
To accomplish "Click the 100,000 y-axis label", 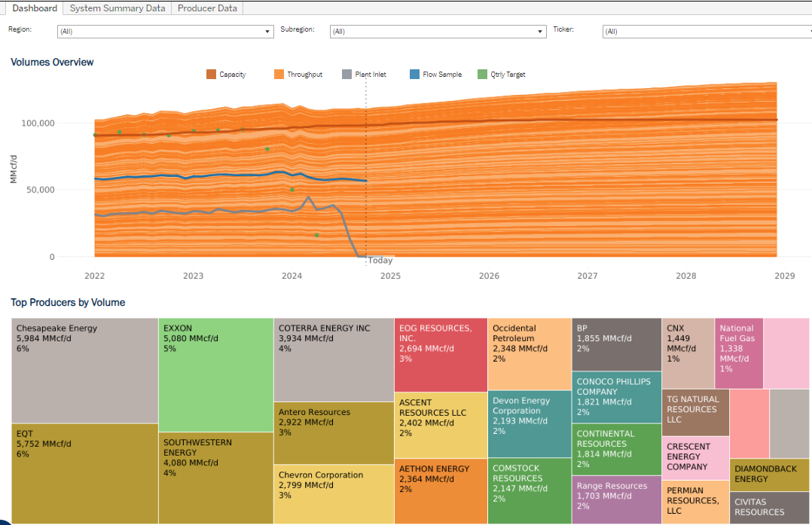I will tap(38, 124).
